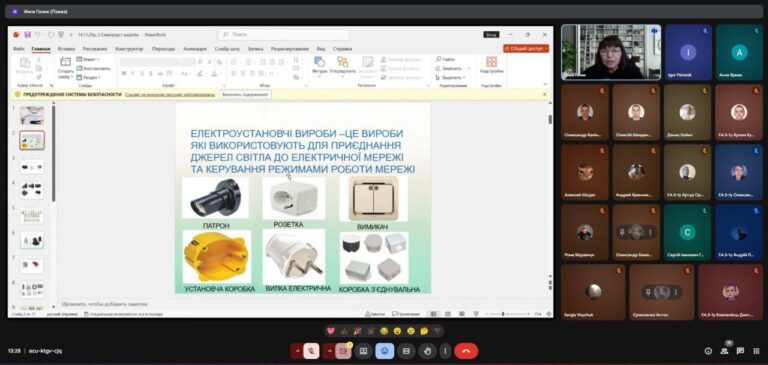Toggle captions in the meeting
This screenshot has height=365, width=768.
point(406,351)
